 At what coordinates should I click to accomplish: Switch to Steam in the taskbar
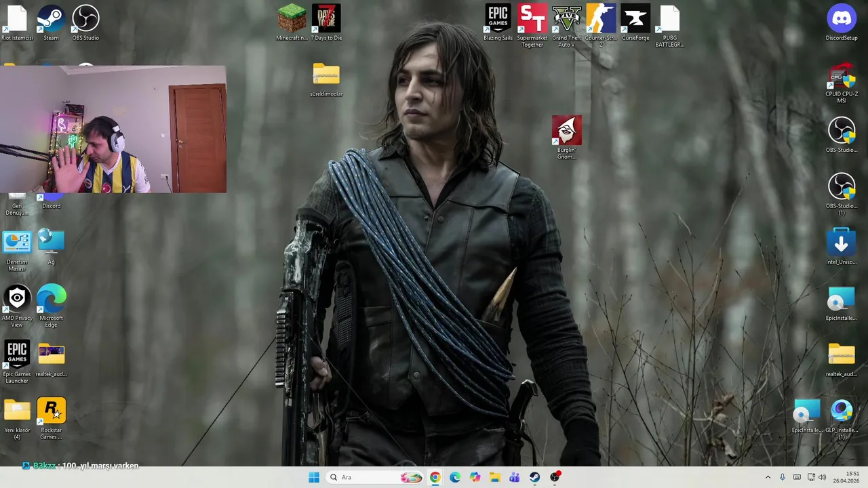point(535,477)
